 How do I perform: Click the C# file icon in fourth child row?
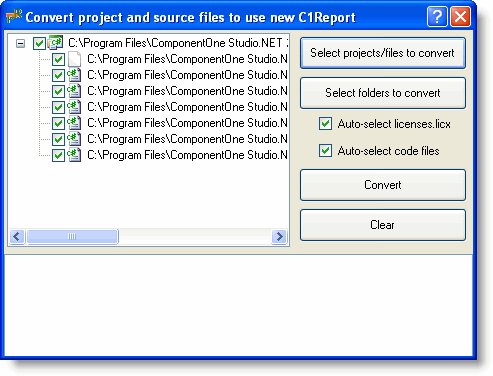(x=74, y=107)
